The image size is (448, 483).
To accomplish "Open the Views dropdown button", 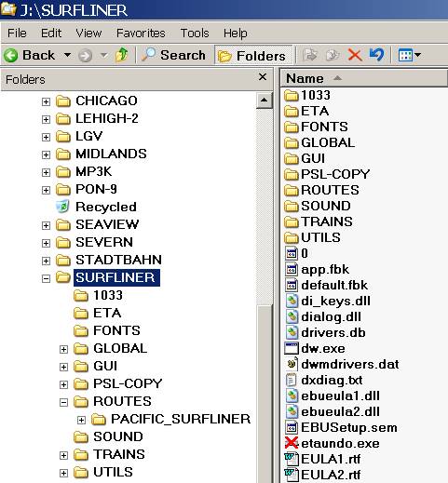I will pyautogui.click(x=409, y=55).
